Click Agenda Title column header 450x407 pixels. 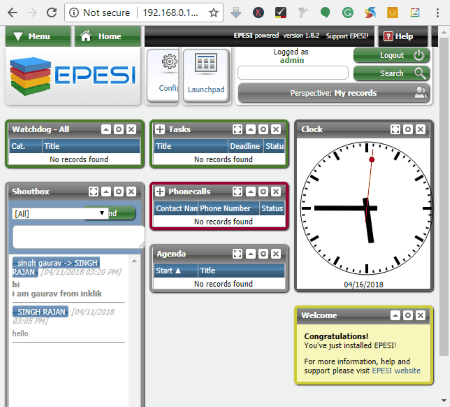click(241, 271)
